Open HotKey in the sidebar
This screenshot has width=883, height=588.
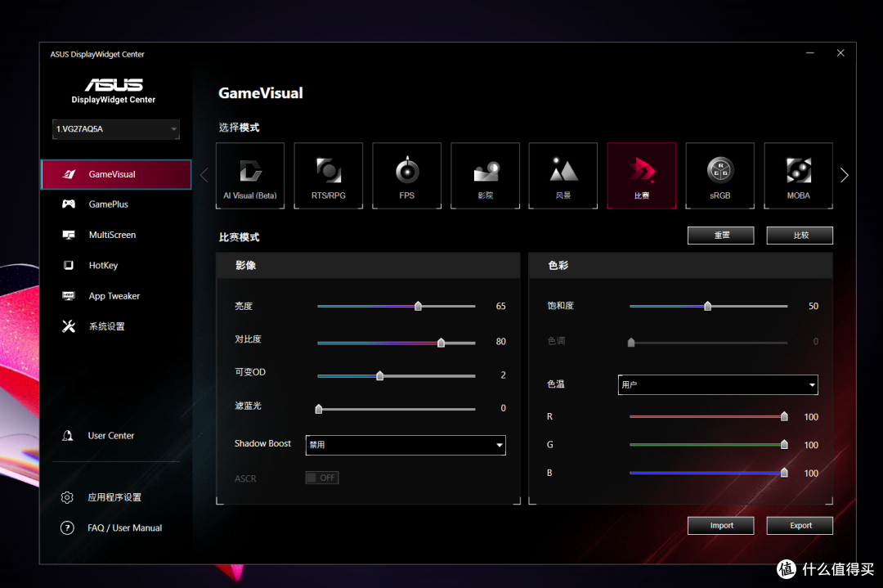coord(116,265)
